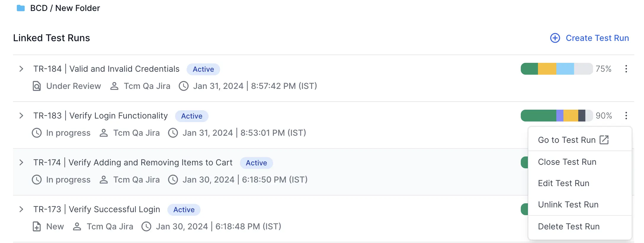Click the Under Review status icon on TR-184
Image resolution: width=644 pixels, height=243 pixels.
[37, 86]
